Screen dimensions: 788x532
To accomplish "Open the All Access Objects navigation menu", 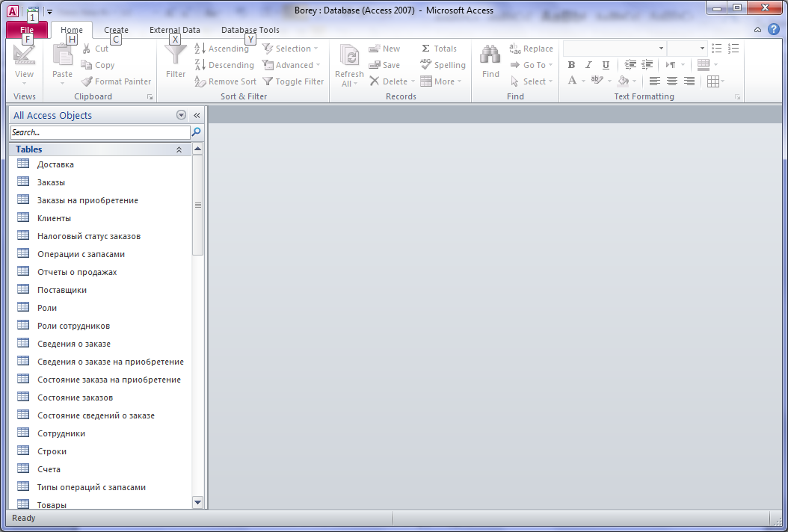I will (181, 115).
